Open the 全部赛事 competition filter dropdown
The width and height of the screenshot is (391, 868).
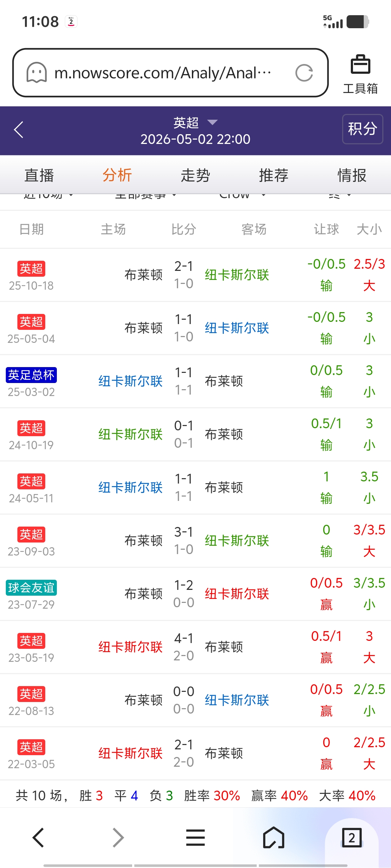click(146, 196)
